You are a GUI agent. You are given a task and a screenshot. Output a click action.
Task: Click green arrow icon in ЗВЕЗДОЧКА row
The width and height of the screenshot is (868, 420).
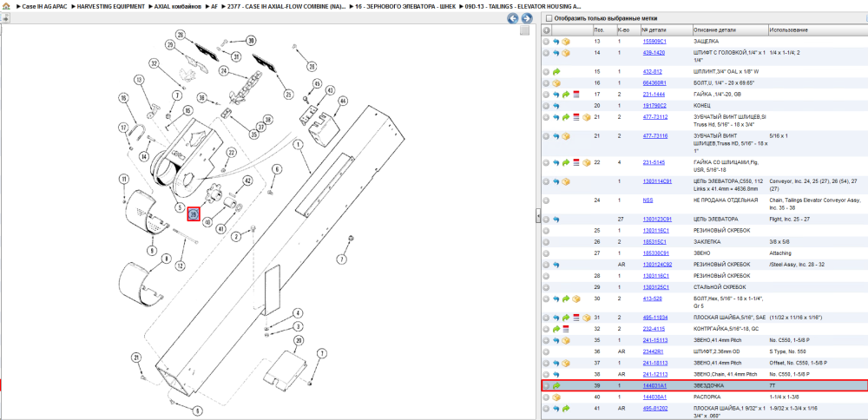(556, 385)
